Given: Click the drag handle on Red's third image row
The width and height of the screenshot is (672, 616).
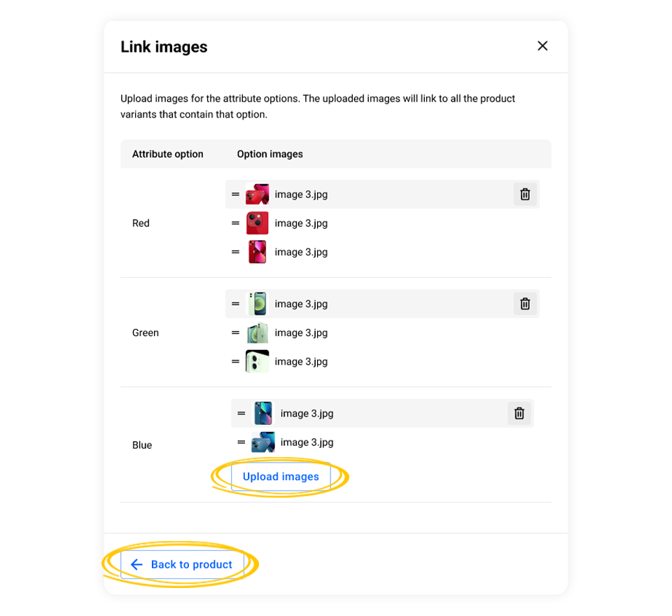Looking at the screenshot, I should click(236, 251).
